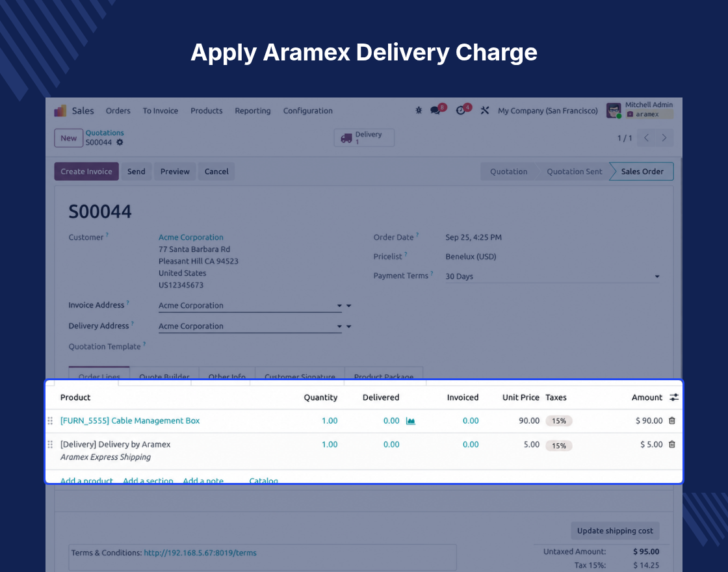Click the Cancel button
The height and width of the screenshot is (572, 728).
tap(216, 172)
